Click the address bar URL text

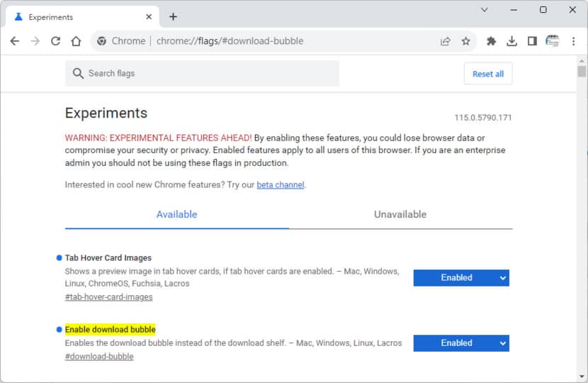tap(230, 41)
